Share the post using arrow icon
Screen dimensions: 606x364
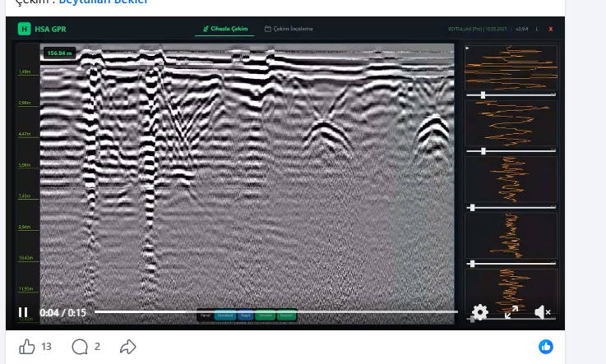tap(128, 347)
